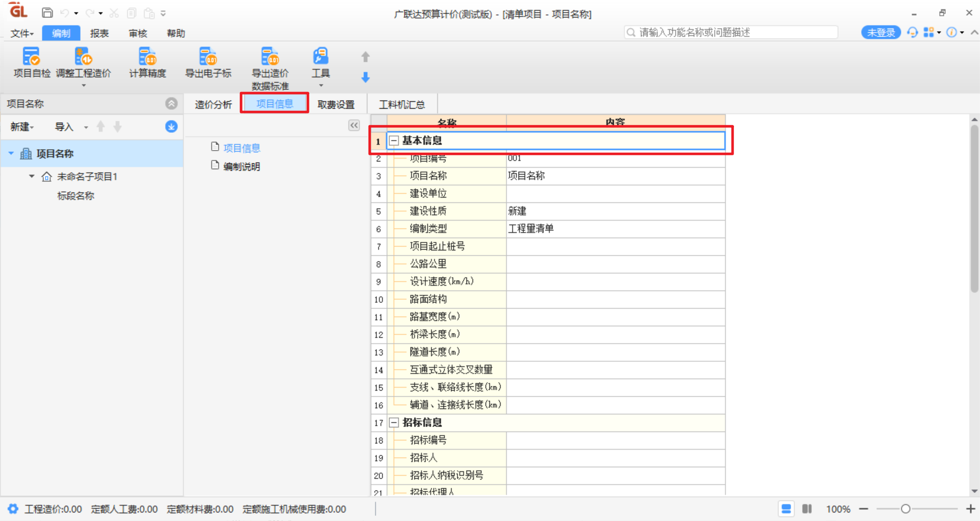Switch to the 取费设置 tab
Image resolution: width=980 pixels, height=521 pixels.
click(x=336, y=104)
